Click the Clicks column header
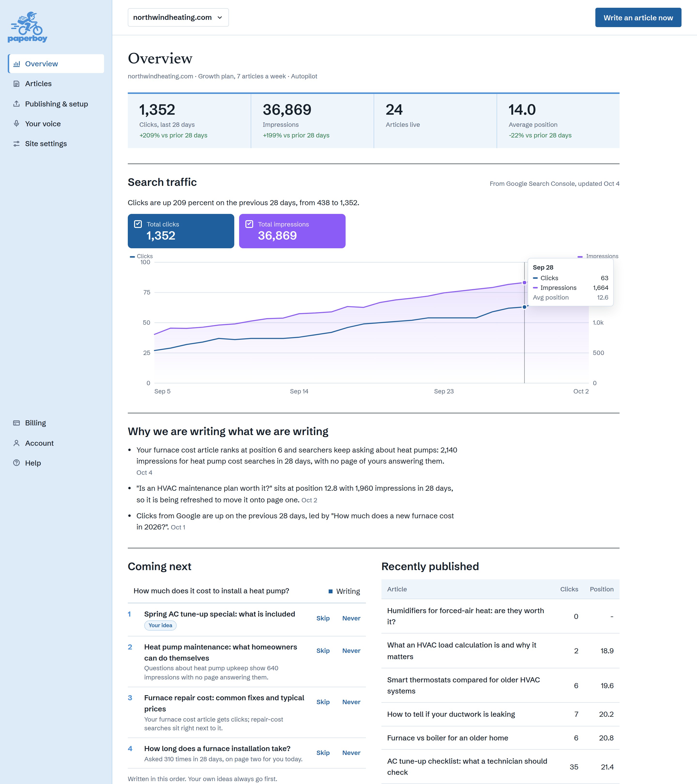Image resolution: width=697 pixels, height=784 pixels. click(x=569, y=589)
